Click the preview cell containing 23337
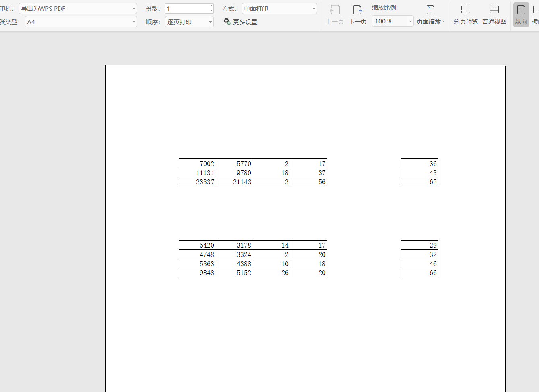539x392 pixels. coord(198,182)
